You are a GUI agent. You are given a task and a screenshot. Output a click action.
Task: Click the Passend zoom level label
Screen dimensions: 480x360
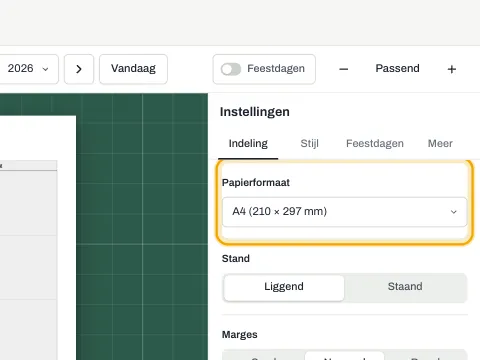[397, 68]
